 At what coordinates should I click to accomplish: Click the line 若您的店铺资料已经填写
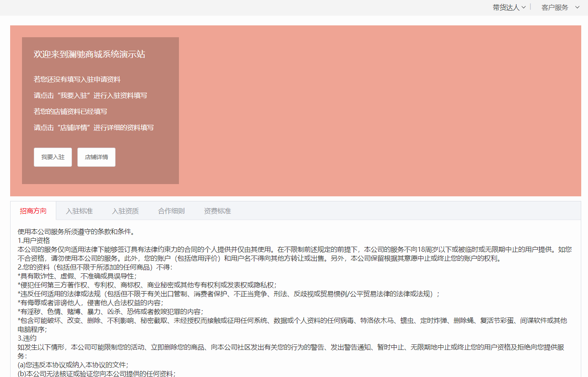coord(70,112)
